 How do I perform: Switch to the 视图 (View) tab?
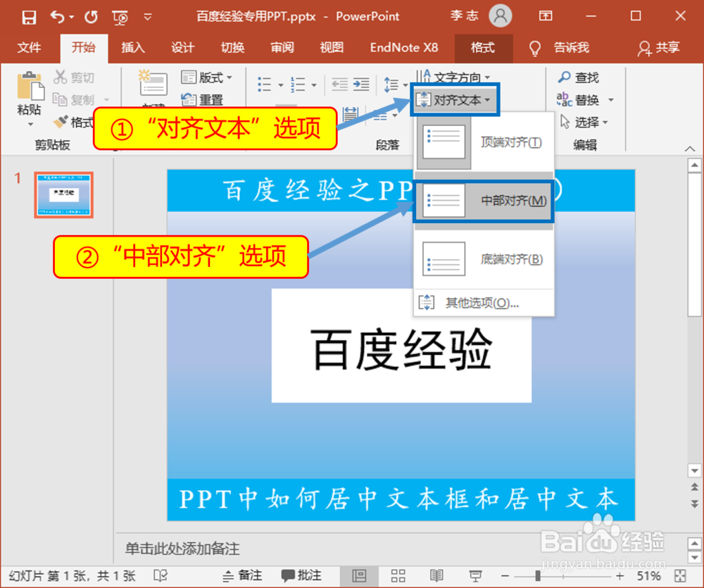tap(332, 47)
